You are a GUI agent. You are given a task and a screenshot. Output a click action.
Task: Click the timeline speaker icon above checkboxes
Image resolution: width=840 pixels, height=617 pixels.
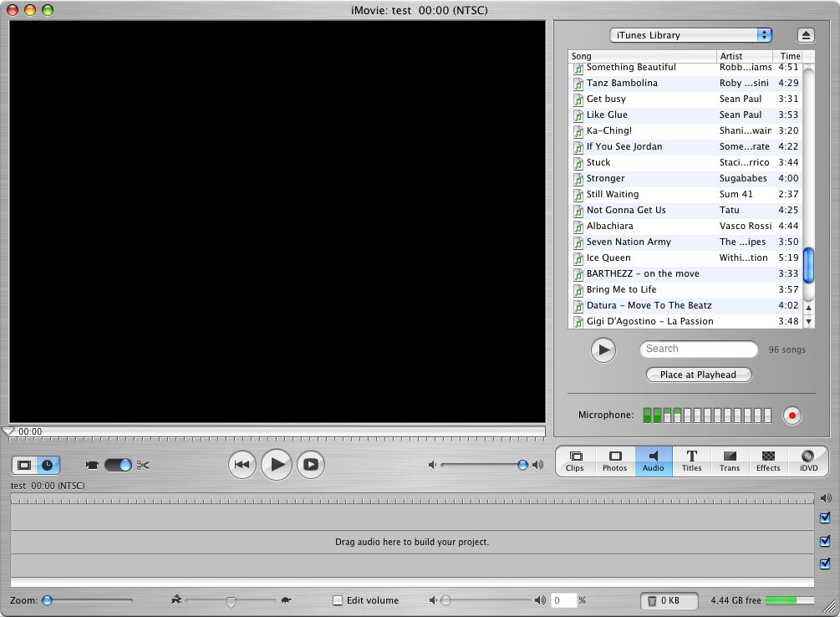826,498
